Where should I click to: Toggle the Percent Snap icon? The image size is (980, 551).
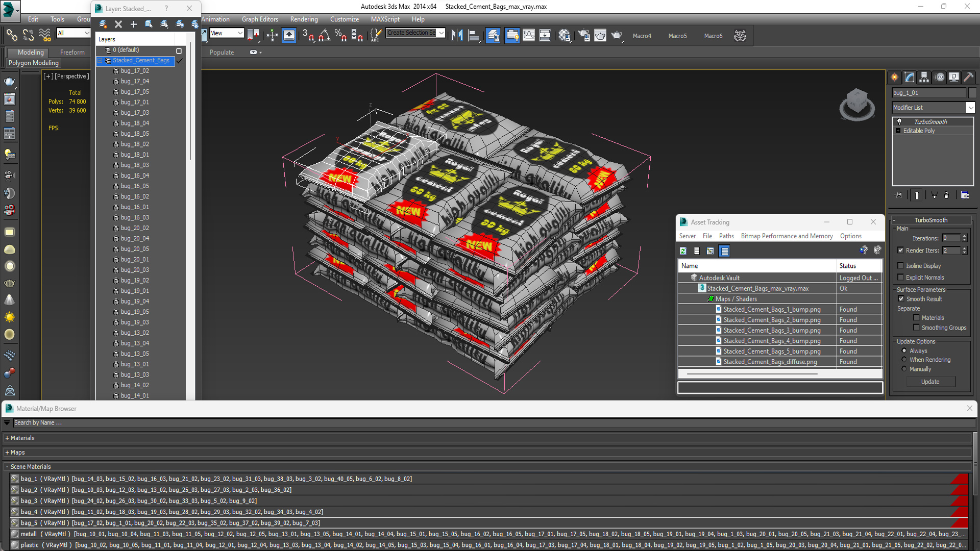click(x=340, y=35)
